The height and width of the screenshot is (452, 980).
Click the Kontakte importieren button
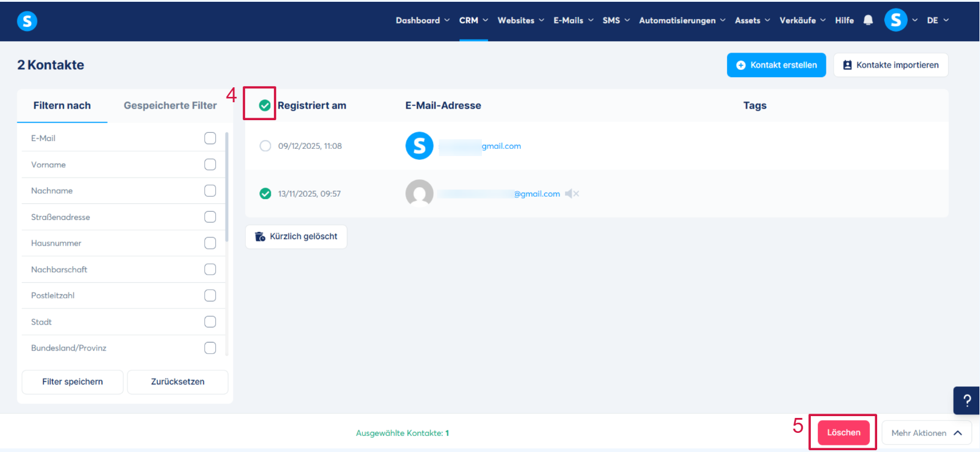point(891,65)
